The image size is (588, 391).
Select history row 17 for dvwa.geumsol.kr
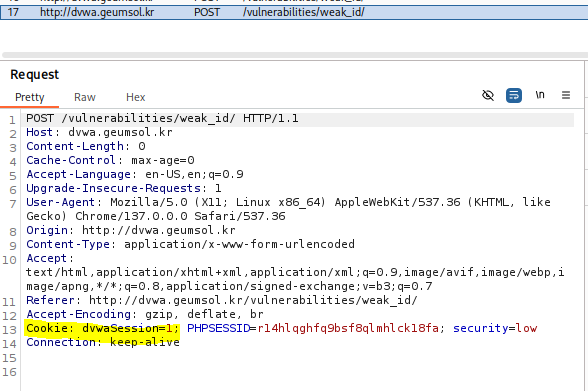point(294,12)
